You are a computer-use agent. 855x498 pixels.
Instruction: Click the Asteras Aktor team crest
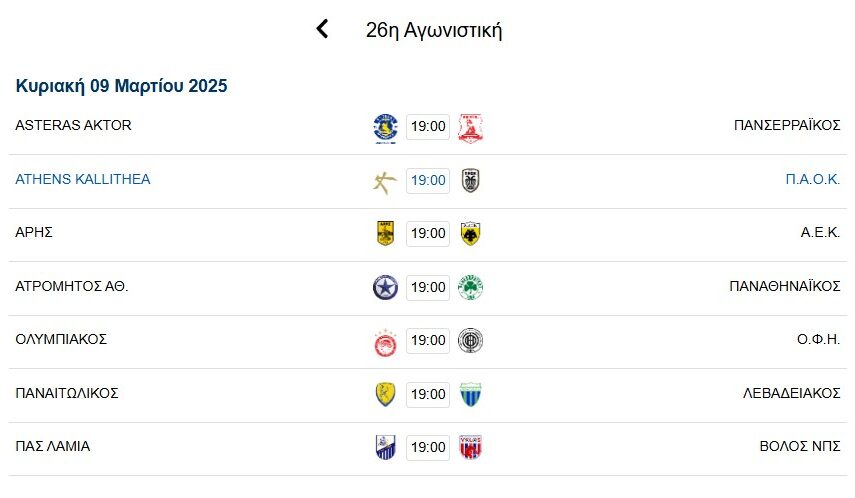click(385, 127)
